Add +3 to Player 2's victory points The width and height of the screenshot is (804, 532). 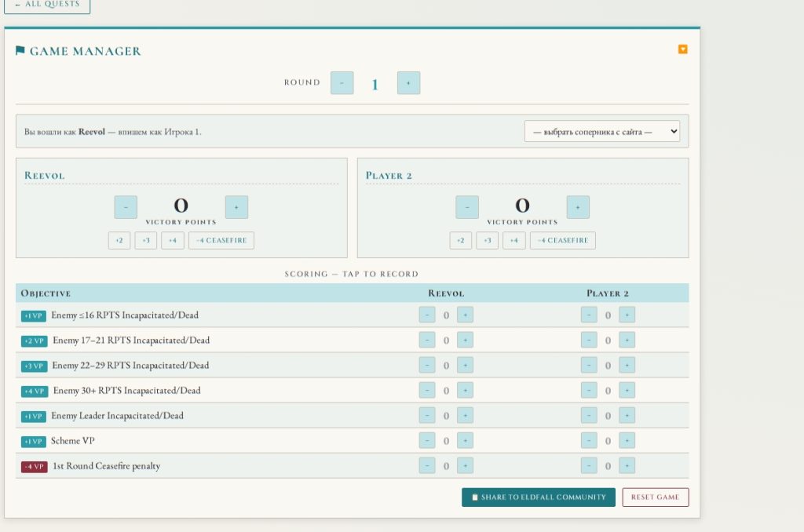tap(487, 240)
